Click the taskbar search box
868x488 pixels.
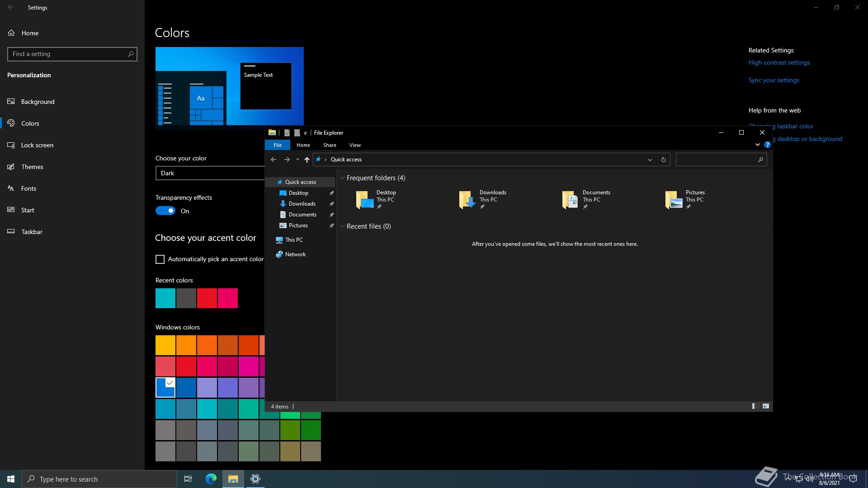pyautogui.click(x=99, y=479)
